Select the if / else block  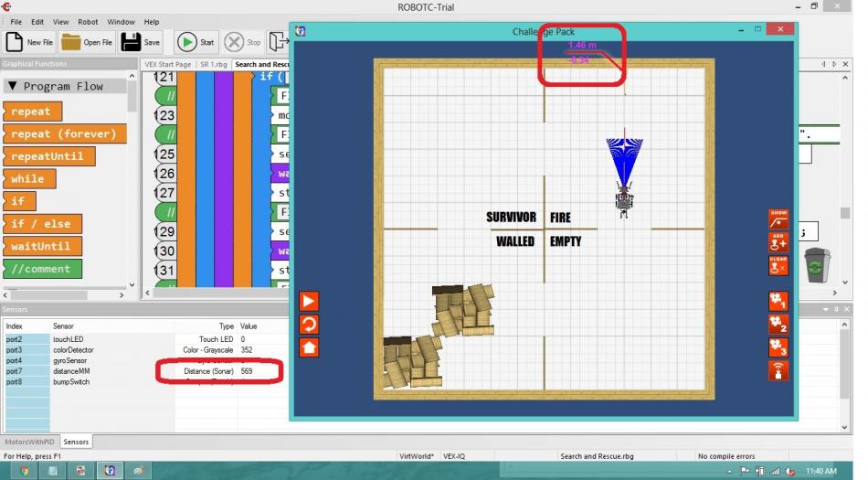[42, 224]
